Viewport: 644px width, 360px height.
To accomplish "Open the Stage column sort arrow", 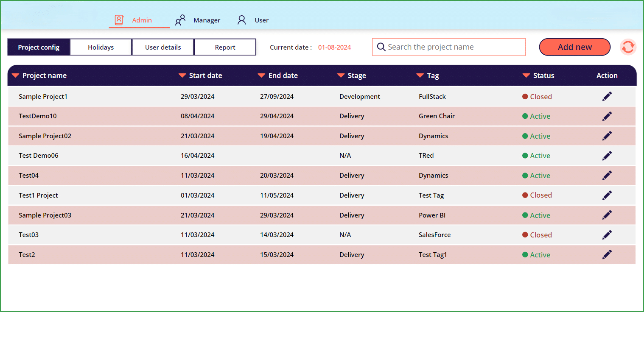I will [x=341, y=75].
